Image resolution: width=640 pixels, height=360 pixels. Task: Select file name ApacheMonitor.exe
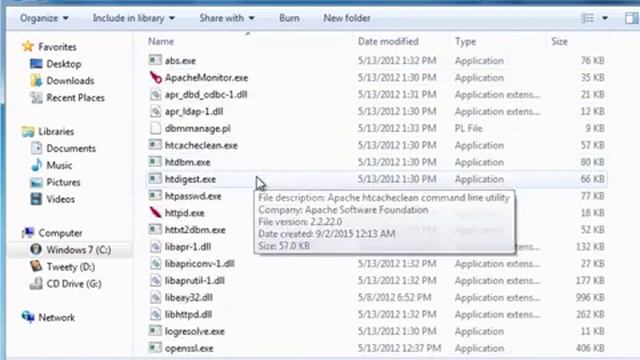[206, 78]
